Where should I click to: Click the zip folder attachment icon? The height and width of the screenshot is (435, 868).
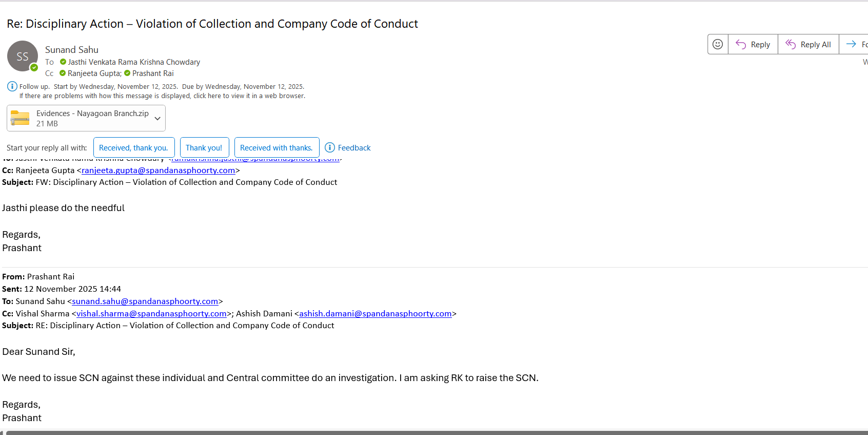(x=20, y=118)
